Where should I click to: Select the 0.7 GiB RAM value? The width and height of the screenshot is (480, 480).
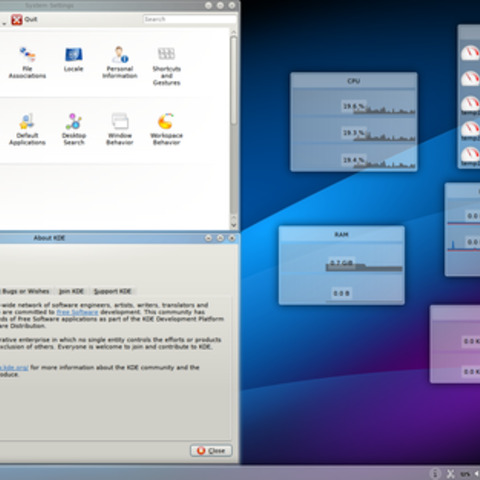click(341, 263)
